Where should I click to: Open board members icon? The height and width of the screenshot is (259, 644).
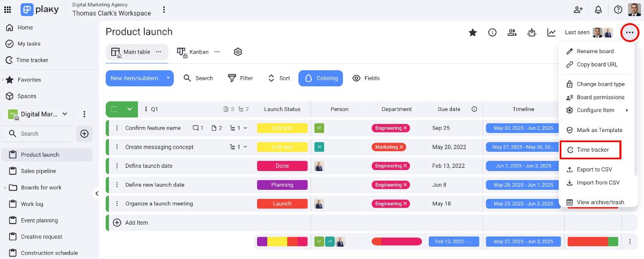pos(512,33)
